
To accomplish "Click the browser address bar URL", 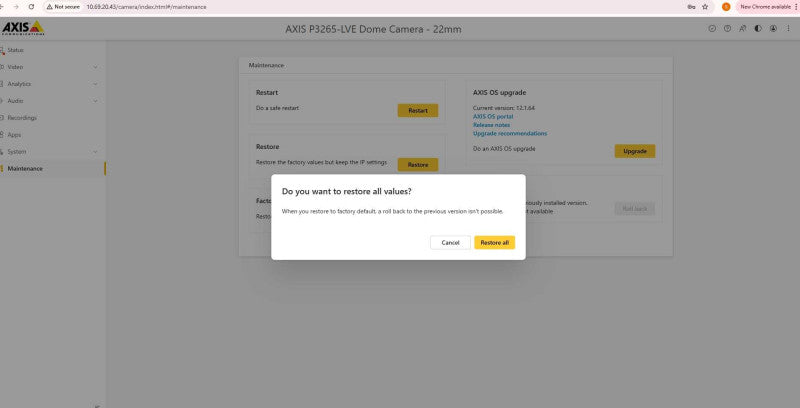I will point(146,7).
